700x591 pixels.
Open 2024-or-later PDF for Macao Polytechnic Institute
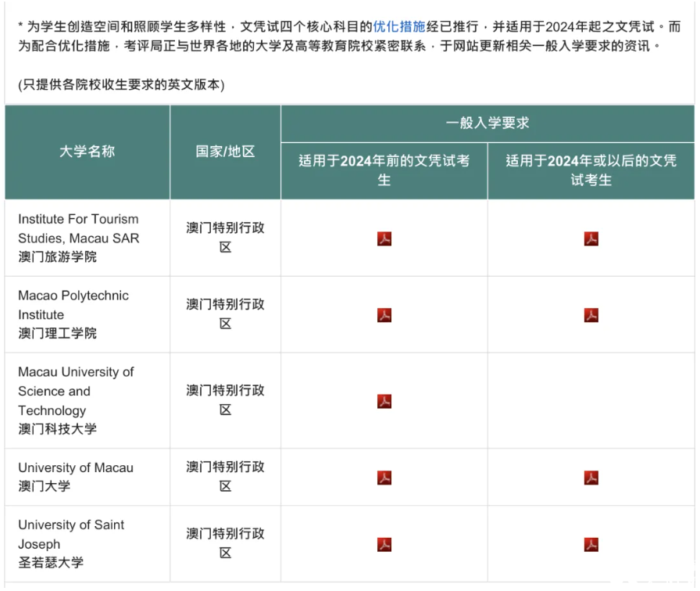pos(591,315)
